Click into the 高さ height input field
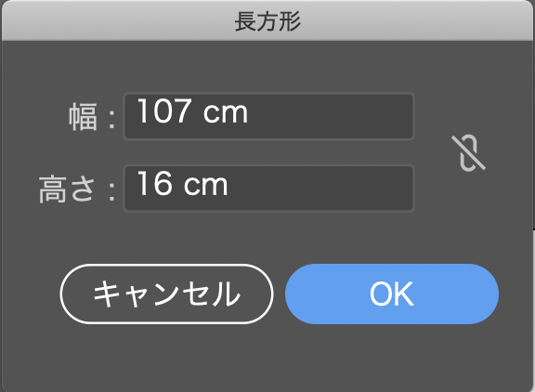 pyautogui.click(x=268, y=189)
